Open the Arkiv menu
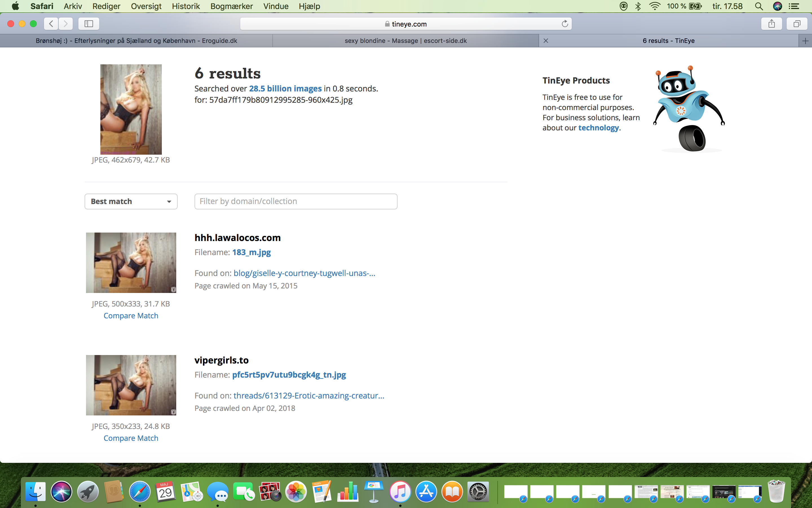The image size is (812, 508). pos(73,6)
